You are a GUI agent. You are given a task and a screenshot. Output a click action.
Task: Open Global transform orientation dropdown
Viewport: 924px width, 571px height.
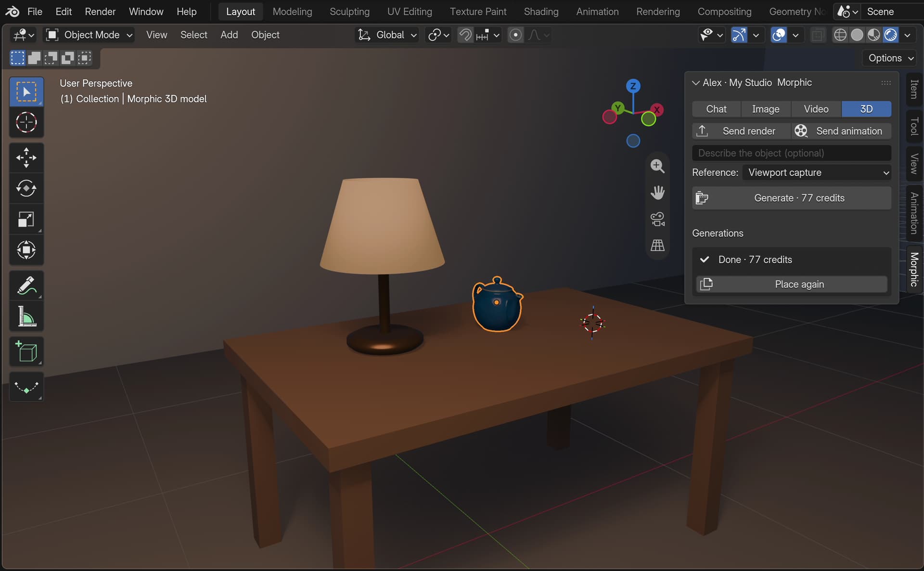pyautogui.click(x=387, y=35)
